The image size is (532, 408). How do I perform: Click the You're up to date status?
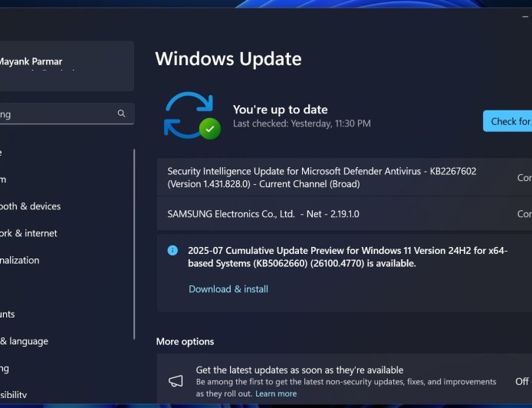tap(281, 110)
